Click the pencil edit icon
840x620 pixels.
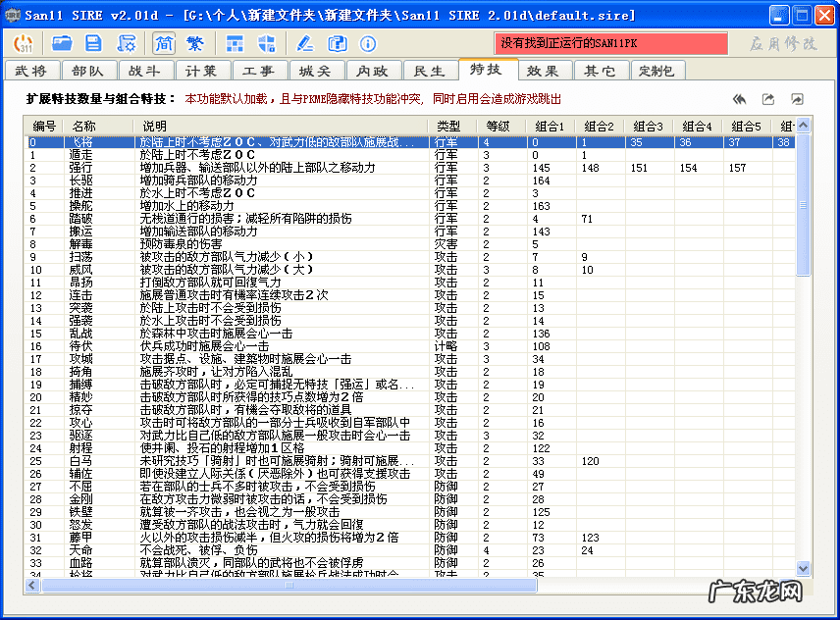(x=305, y=44)
